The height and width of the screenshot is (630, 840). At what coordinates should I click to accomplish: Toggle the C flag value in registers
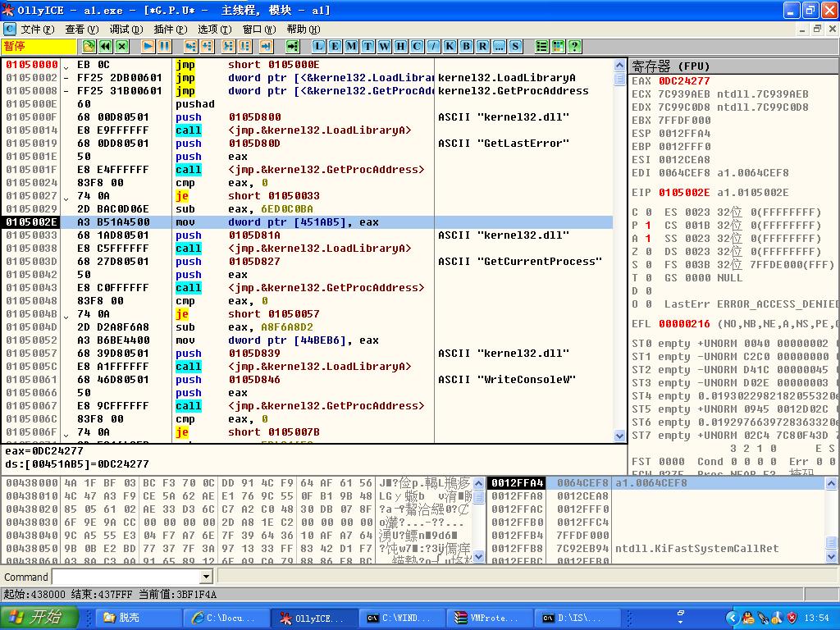click(648, 212)
